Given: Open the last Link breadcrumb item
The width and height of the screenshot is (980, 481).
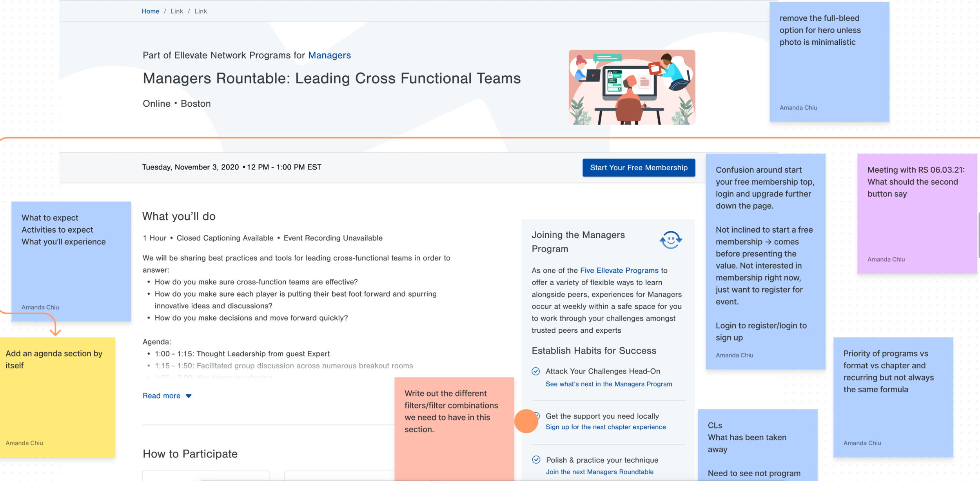Looking at the screenshot, I should pyautogui.click(x=201, y=11).
